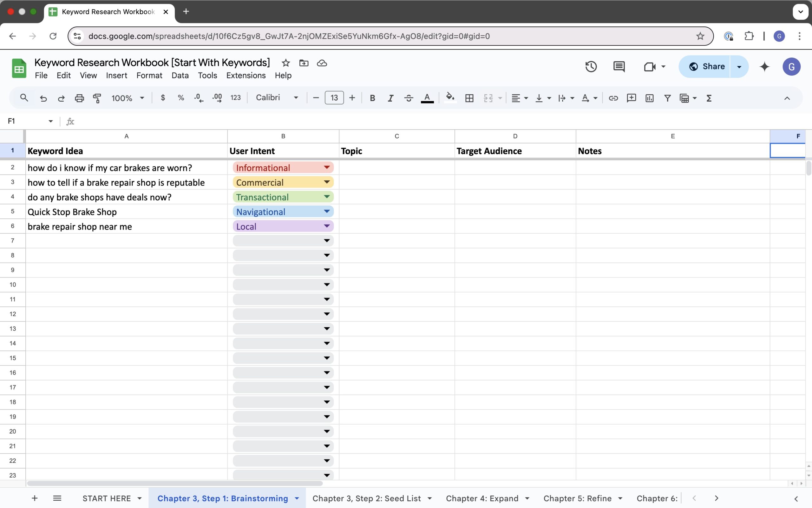Viewport: 812px width, 508px height.
Task: Open the Local intent dropdown
Action: pos(326,226)
